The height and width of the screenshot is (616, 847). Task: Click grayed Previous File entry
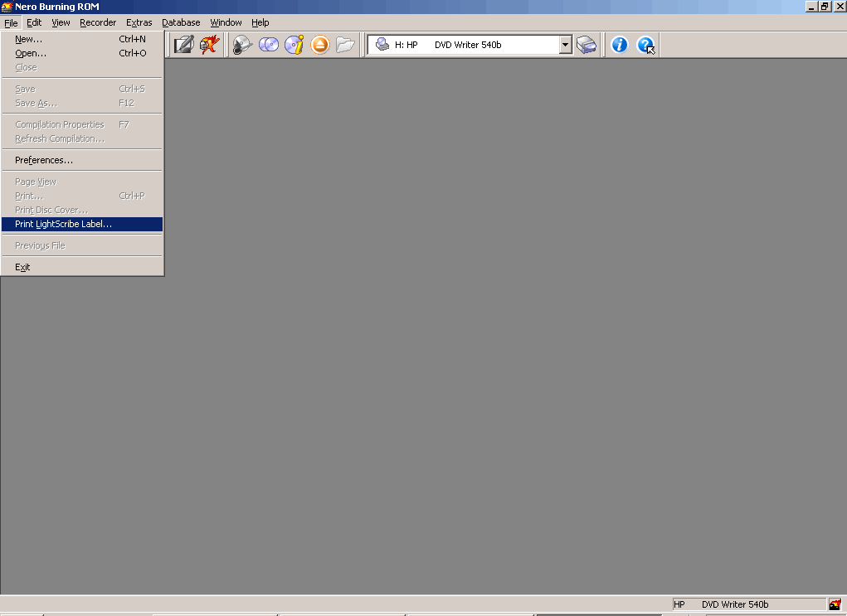coord(82,245)
